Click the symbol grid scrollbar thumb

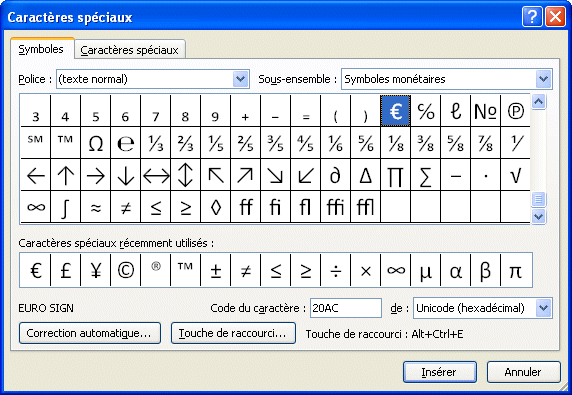point(538,200)
